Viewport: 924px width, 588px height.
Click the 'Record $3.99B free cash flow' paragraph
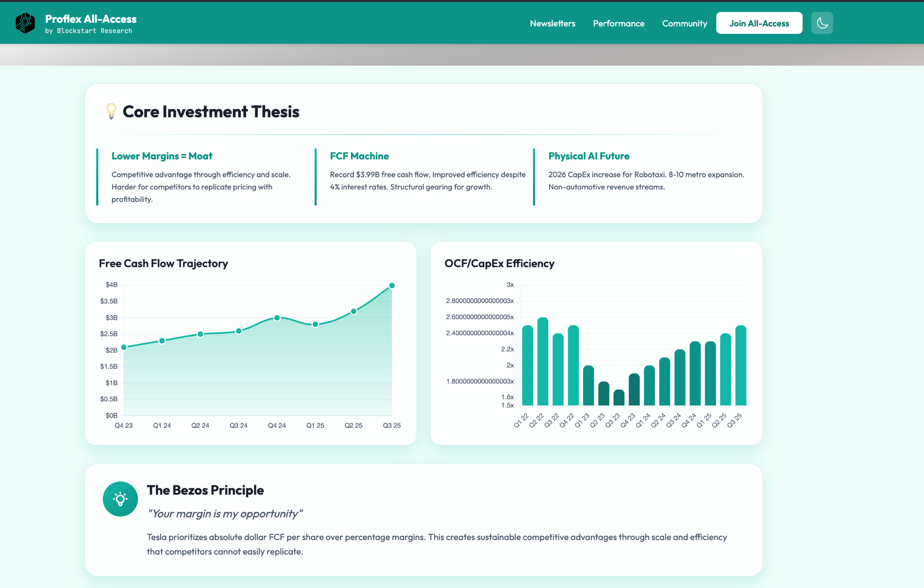(428, 181)
